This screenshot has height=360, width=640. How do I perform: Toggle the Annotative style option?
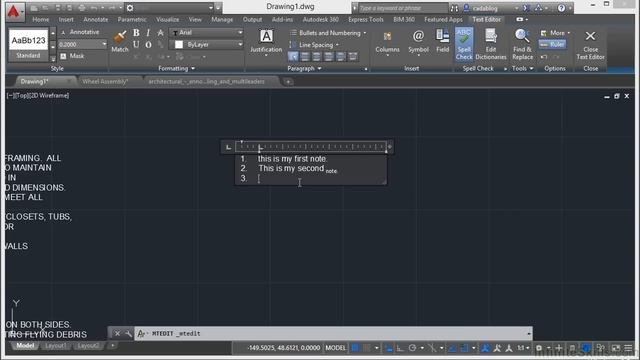pos(80,32)
